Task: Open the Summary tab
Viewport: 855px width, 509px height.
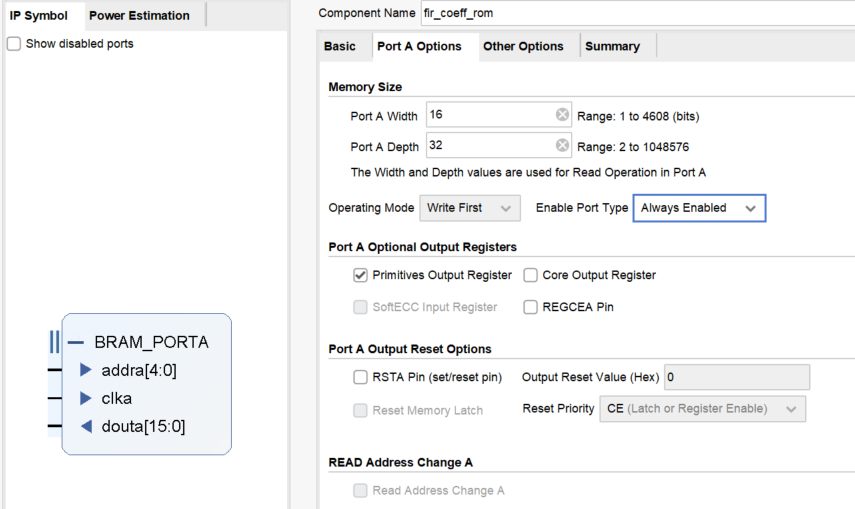Action: (612, 46)
